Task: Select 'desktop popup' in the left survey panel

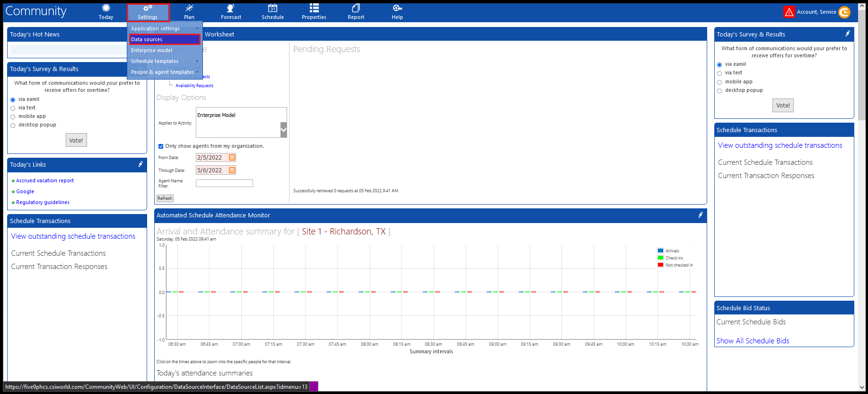Action: pos(13,125)
